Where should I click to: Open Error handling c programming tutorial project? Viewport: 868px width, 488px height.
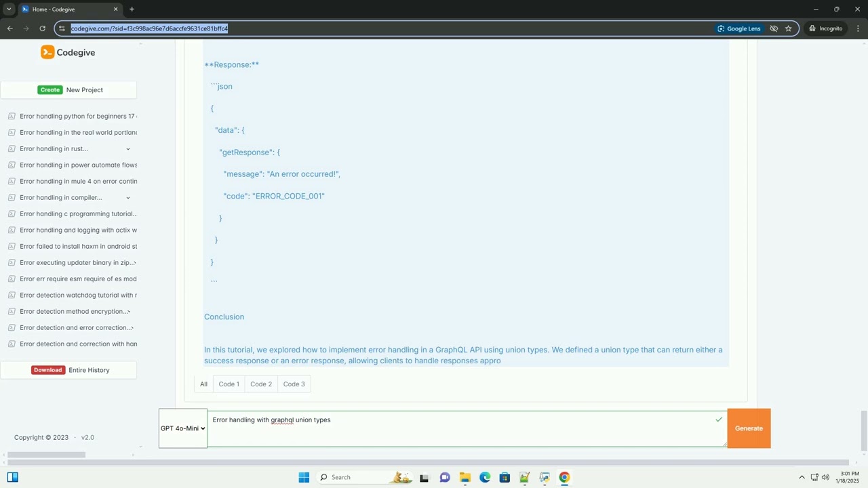coord(78,213)
